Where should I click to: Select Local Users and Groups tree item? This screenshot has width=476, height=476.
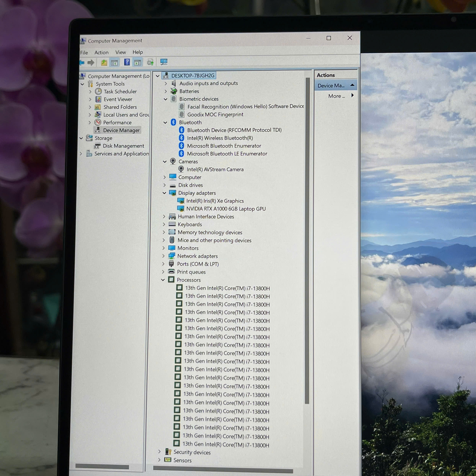pyautogui.click(x=126, y=115)
